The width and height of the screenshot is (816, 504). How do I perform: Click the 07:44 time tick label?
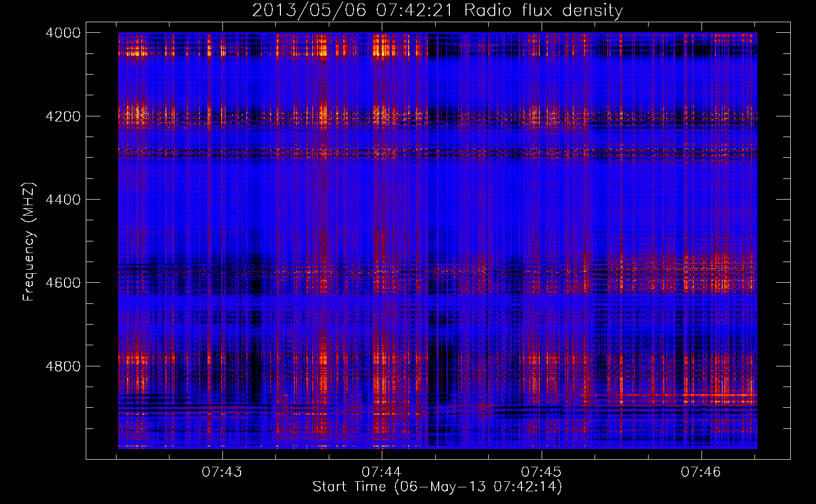coord(382,472)
